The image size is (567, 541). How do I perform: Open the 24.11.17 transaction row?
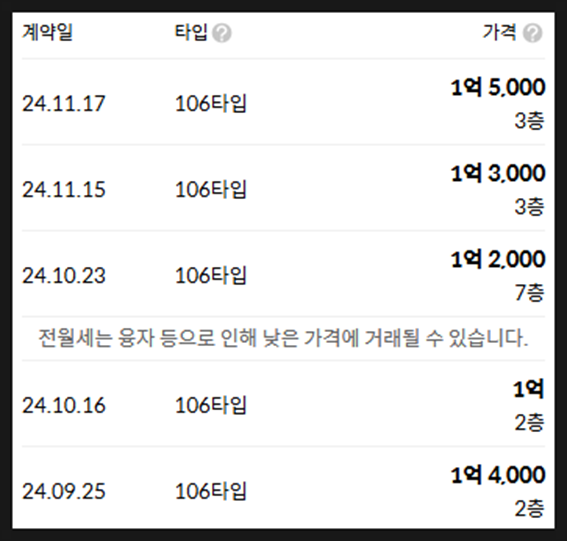[284, 102]
